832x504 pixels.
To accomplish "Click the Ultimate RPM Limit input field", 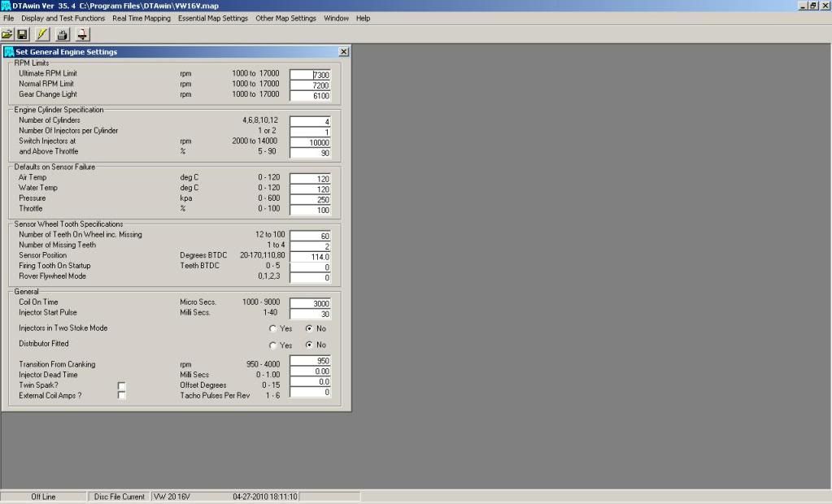I will 310,74.
